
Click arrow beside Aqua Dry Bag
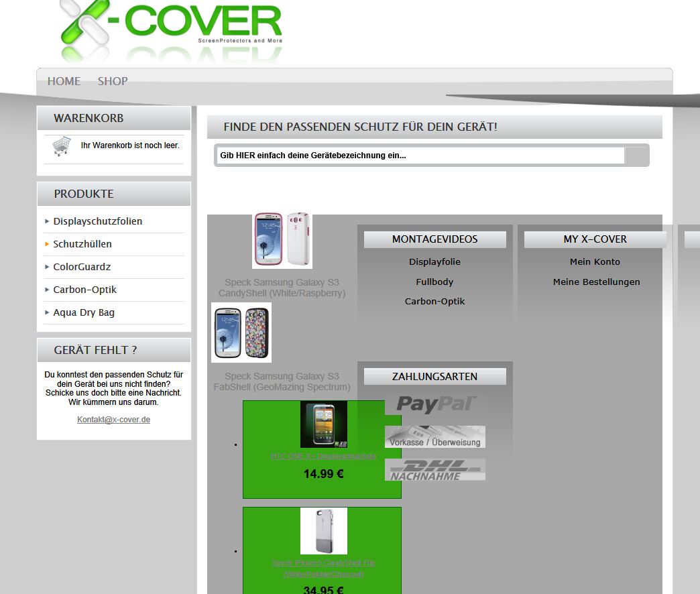point(47,312)
